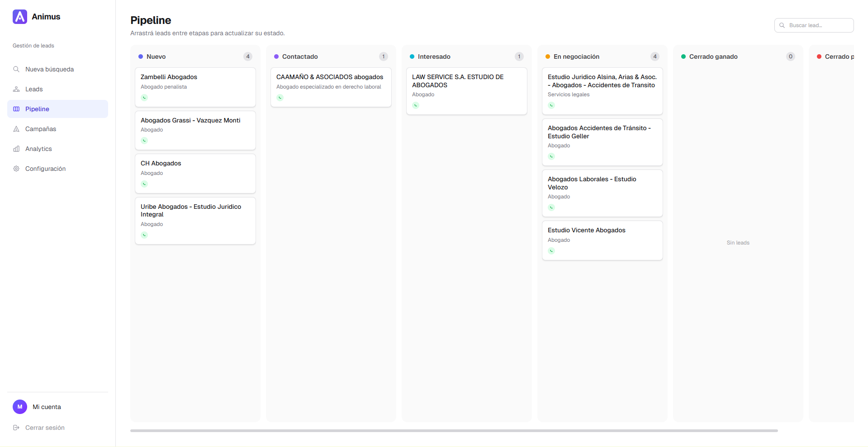Open Configuración via the gear icon
Screen dimensions: 868x447
(x=16, y=169)
